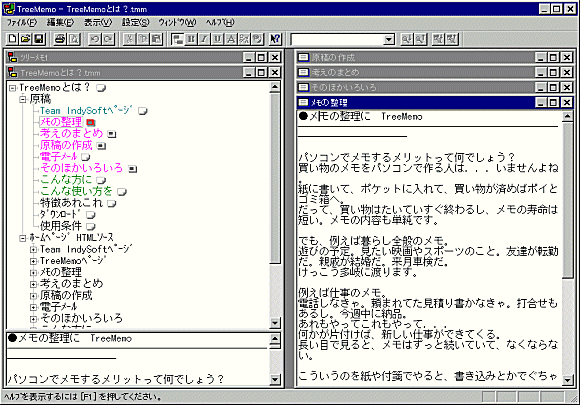The width and height of the screenshot is (580, 405).
Task: Select the magenta 電子メール tree item
Action: pos(58,157)
